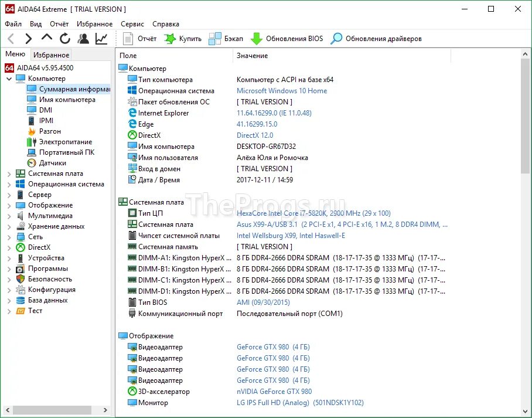
Task: Click the Edge icon in the field list
Action: coord(132,124)
